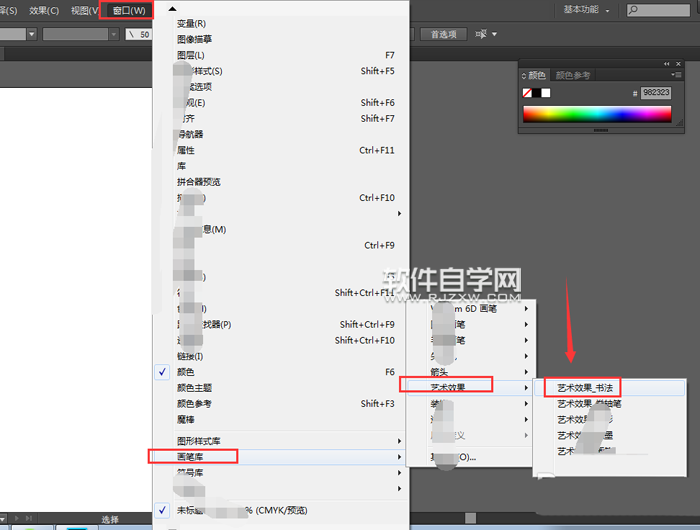Click the search field in the top bar

click(x=658, y=10)
